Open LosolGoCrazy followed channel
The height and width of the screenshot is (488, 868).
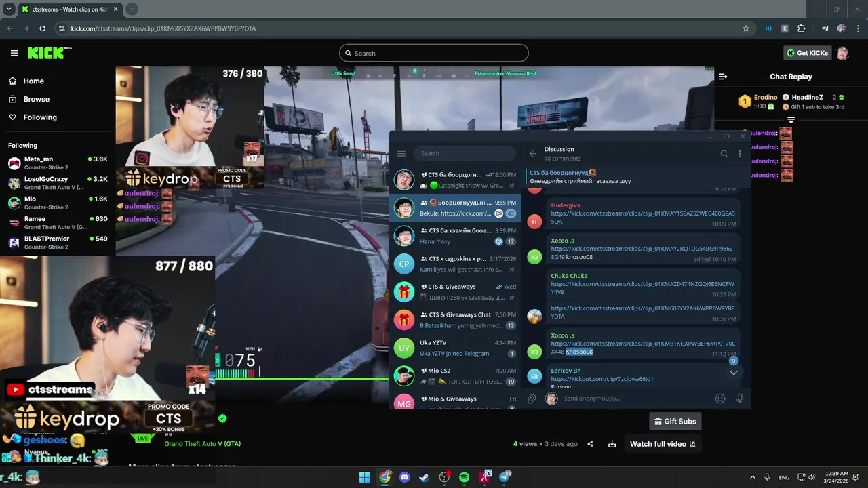click(58, 183)
